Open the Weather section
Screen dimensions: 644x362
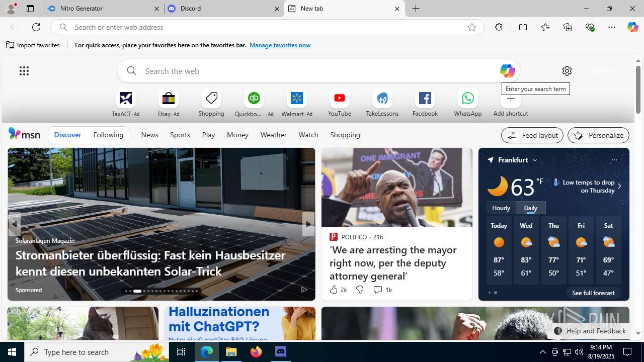[x=273, y=135]
